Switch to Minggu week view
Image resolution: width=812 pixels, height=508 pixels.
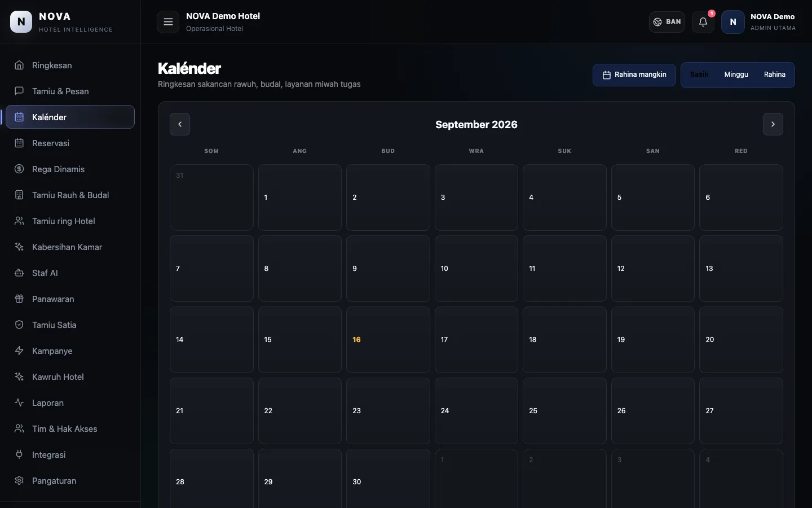(x=736, y=75)
